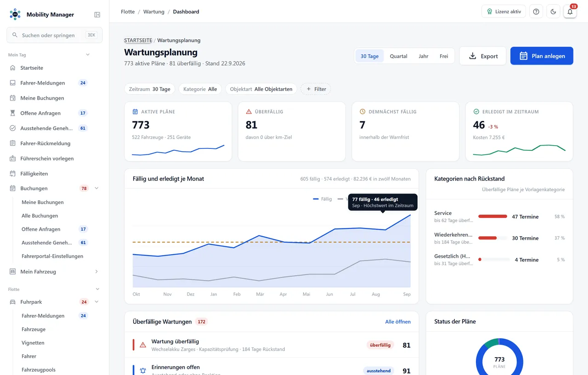The image size is (588, 375).
Task: Collapse the Mein Tag section
Action: point(88,55)
